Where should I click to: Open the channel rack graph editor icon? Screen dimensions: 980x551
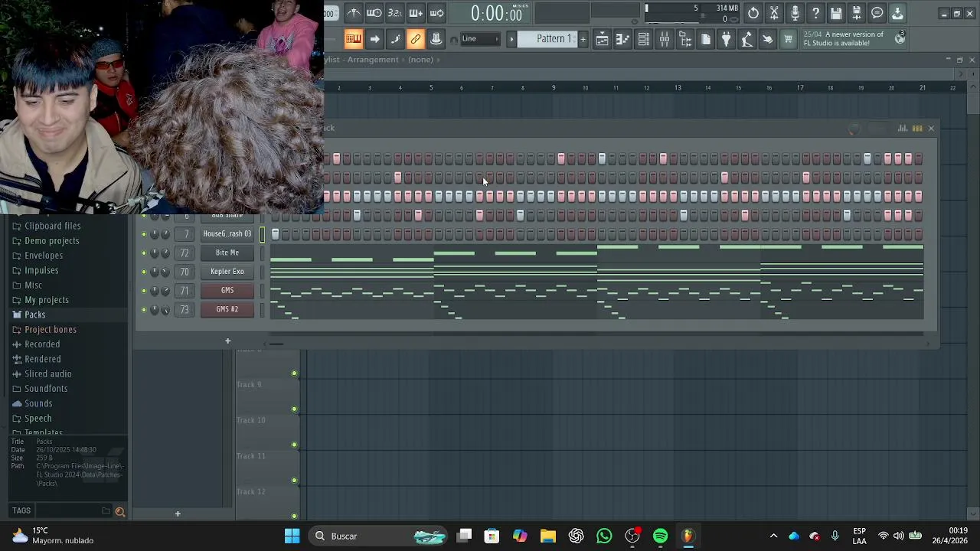tap(903, 129)
